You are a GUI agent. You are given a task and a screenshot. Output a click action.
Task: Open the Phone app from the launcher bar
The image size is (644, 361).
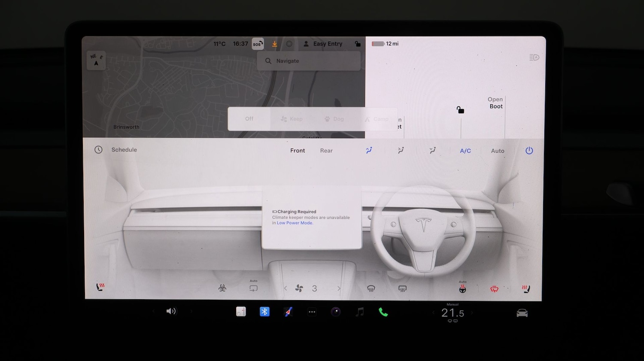383,311
